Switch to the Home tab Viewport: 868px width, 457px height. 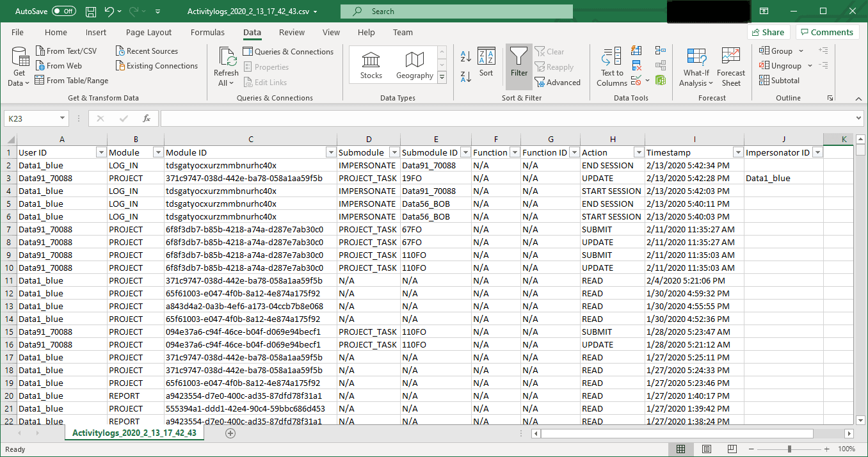click(56, 33)
